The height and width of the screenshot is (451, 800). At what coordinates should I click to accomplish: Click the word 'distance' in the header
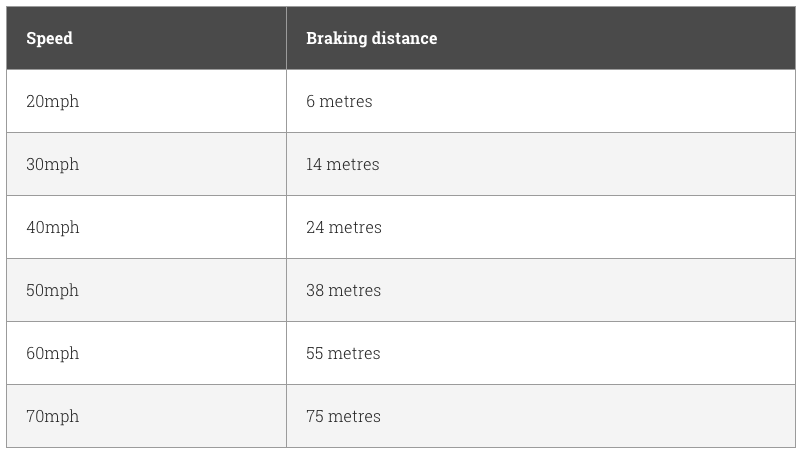point(404,39)
